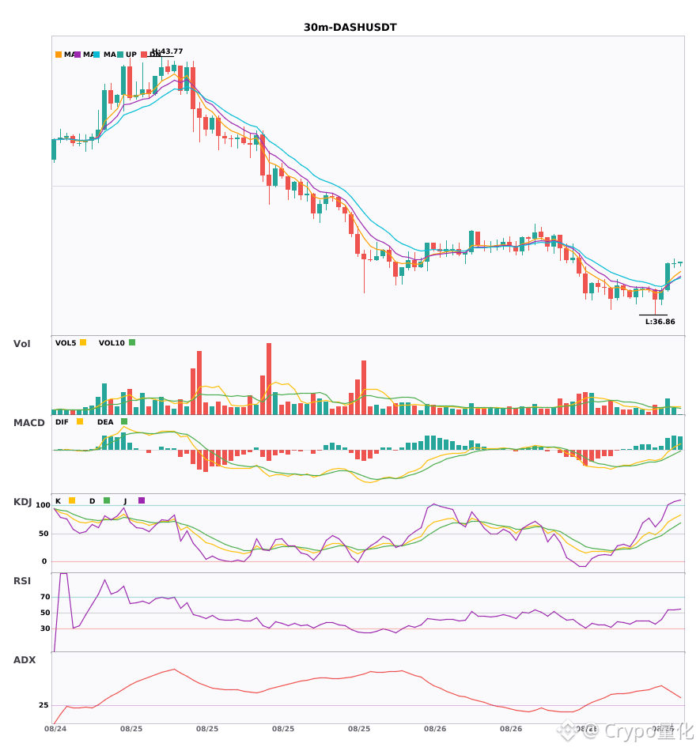Click the L:36.86 low price label

[x=660, y=322]
